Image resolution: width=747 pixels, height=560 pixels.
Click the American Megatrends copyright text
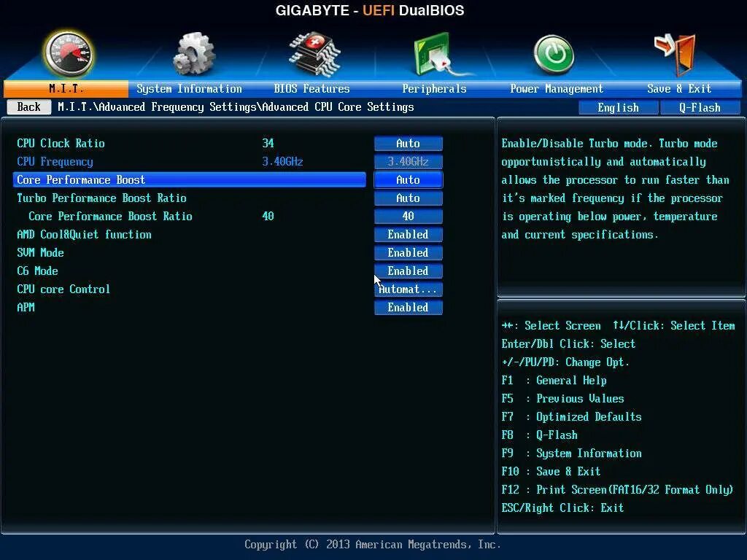[x=373, y=544]
